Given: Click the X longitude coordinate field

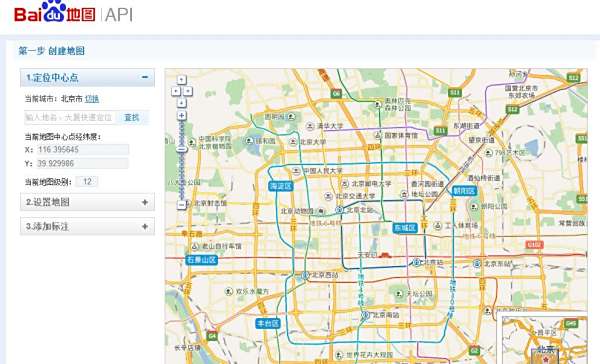Looking at the screenshot, I should point(82,150).
